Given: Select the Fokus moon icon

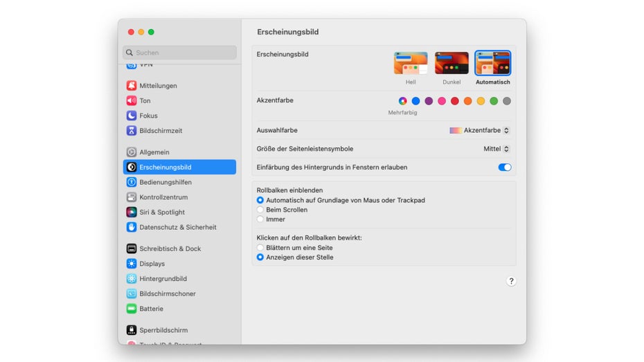Looking at the screenshot, I should (132, 116).
